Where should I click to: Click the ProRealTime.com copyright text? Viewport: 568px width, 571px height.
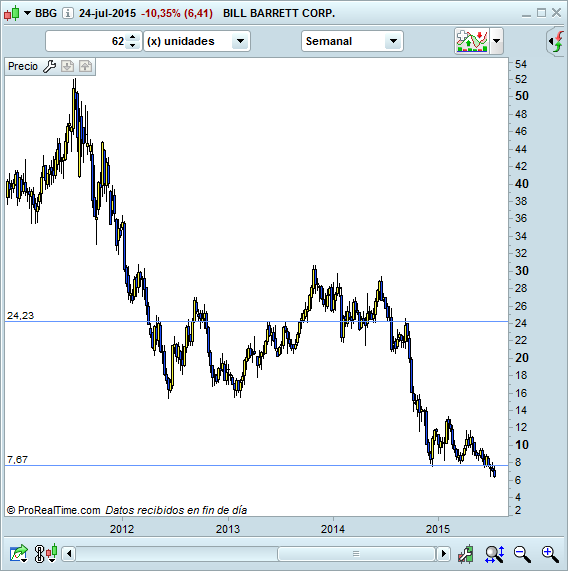[54, 510]
